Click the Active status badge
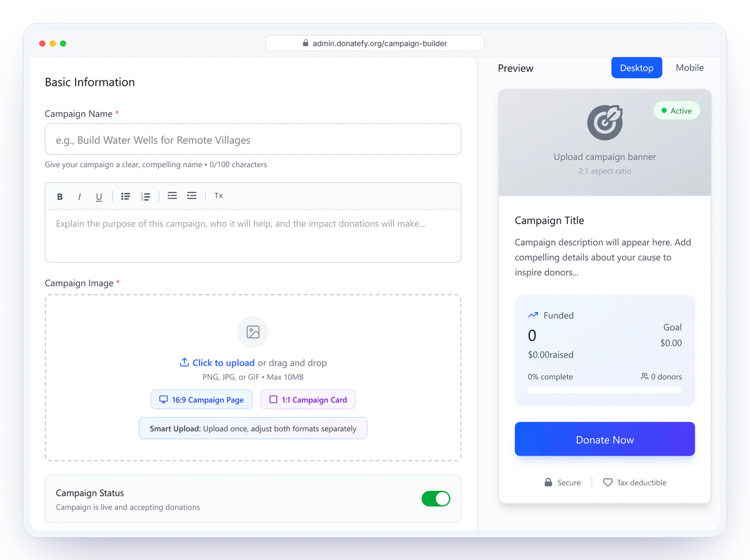The width and height of the screenshot is (750, 560). point(677,110)
